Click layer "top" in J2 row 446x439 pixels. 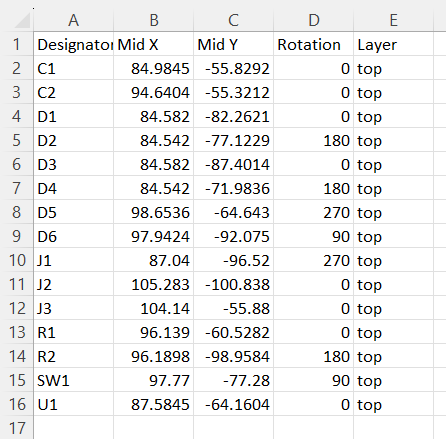394,284
